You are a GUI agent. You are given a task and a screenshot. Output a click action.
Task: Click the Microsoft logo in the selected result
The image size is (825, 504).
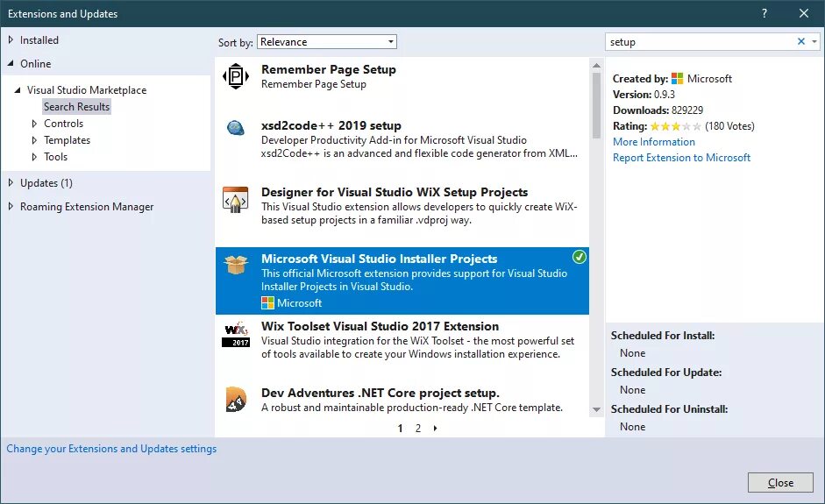point(267,303)
